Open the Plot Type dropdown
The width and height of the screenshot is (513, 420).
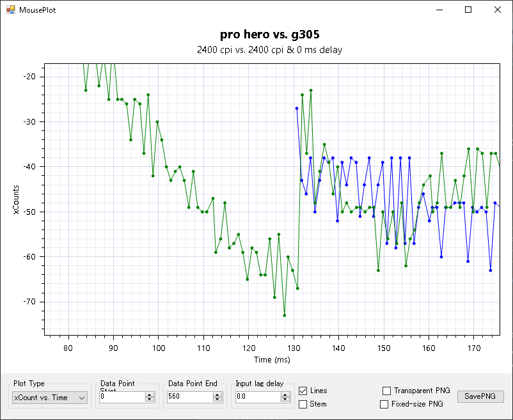pos(50,398)
